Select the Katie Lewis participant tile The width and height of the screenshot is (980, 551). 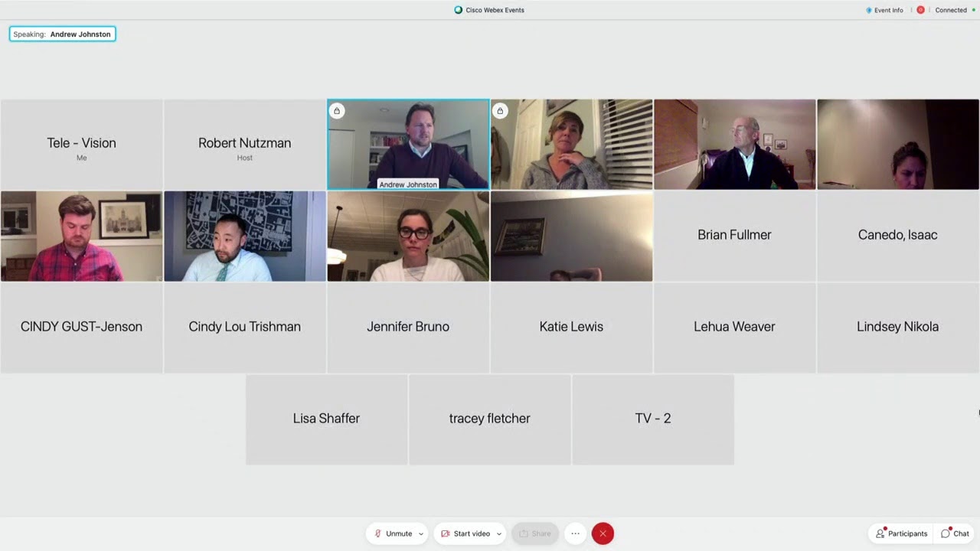(571, 328)
